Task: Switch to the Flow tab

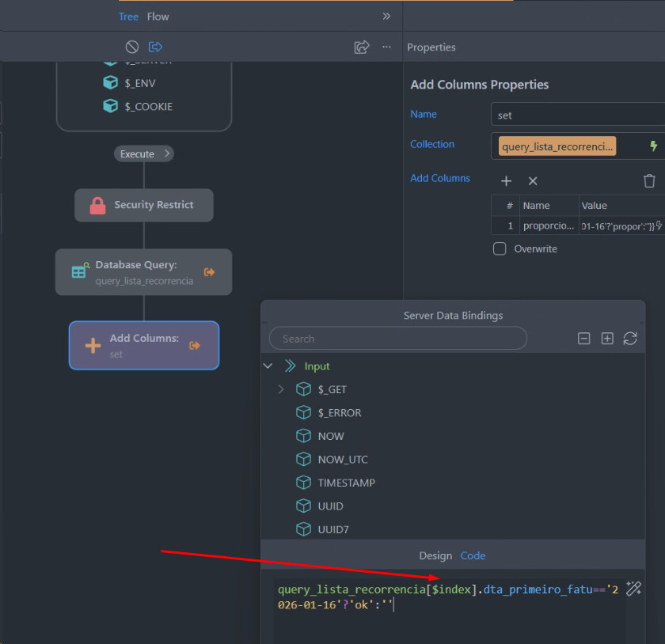Action: click(x=158, y=17)
